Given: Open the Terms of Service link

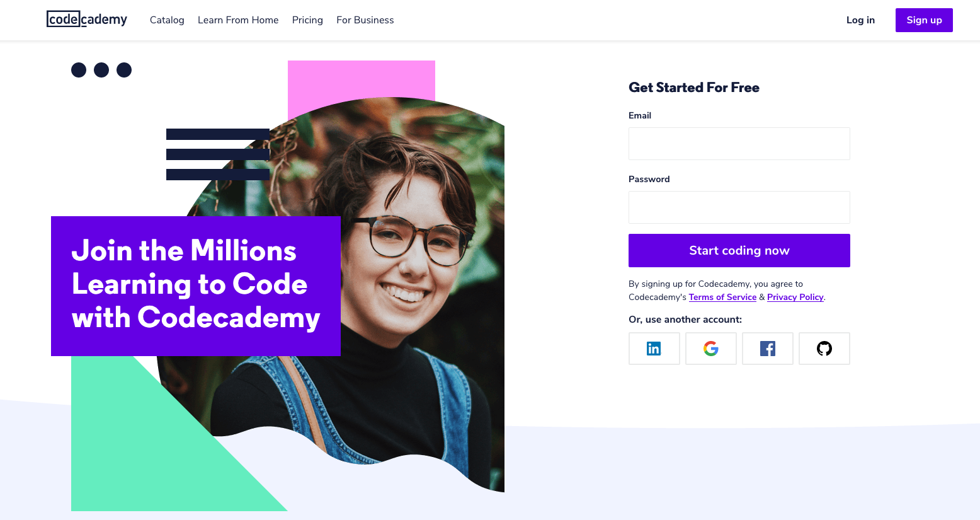Looking at the screenshot, I should (722, 297).
